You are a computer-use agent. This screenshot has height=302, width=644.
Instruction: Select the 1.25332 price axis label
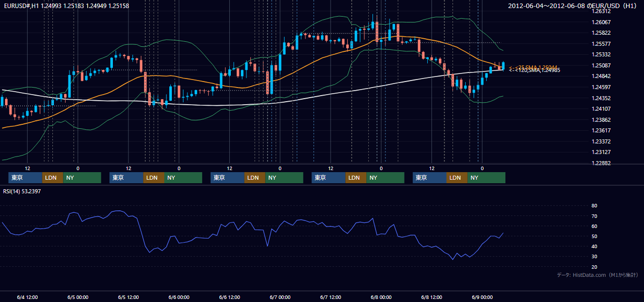point(601,54)
